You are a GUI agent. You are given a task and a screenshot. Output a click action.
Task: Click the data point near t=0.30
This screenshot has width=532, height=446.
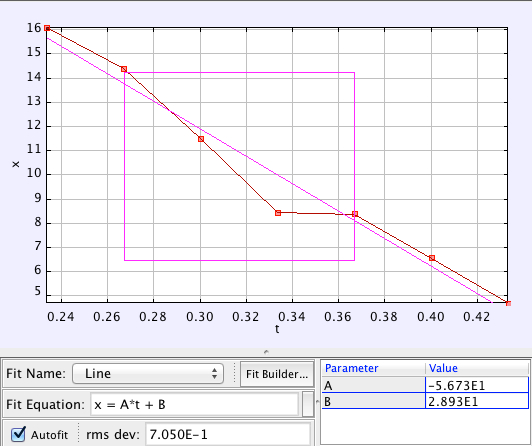point(201,139)
